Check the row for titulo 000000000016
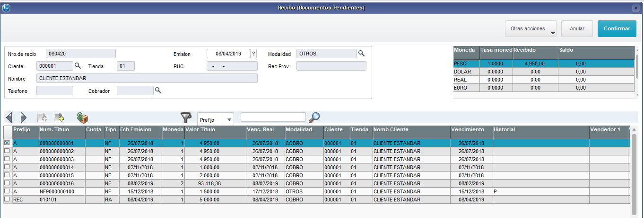The width and height of the screenshot is (644, 218). click(7, 183)
